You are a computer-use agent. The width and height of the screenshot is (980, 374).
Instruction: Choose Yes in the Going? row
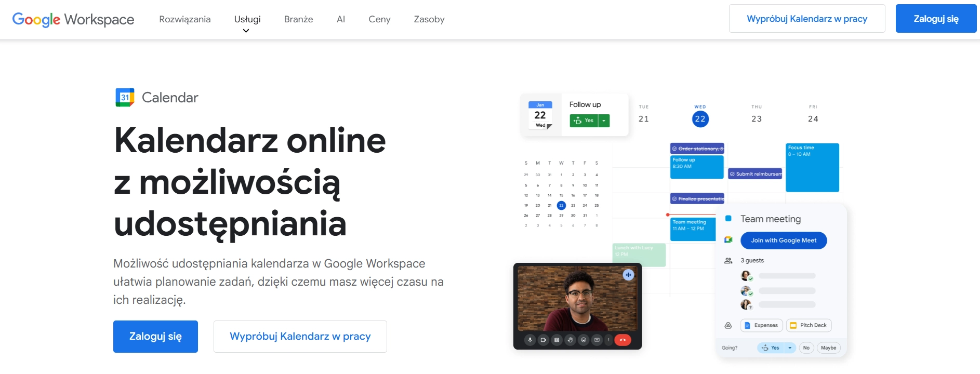coord(771,348)
